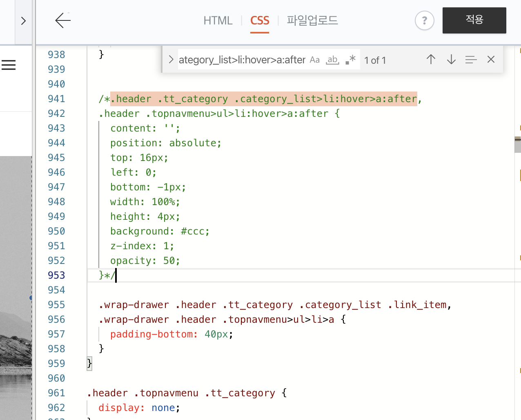This screenshot has width=521, height=420.
Task: Go to the previous search match arrow
Action: click(431, 59)
